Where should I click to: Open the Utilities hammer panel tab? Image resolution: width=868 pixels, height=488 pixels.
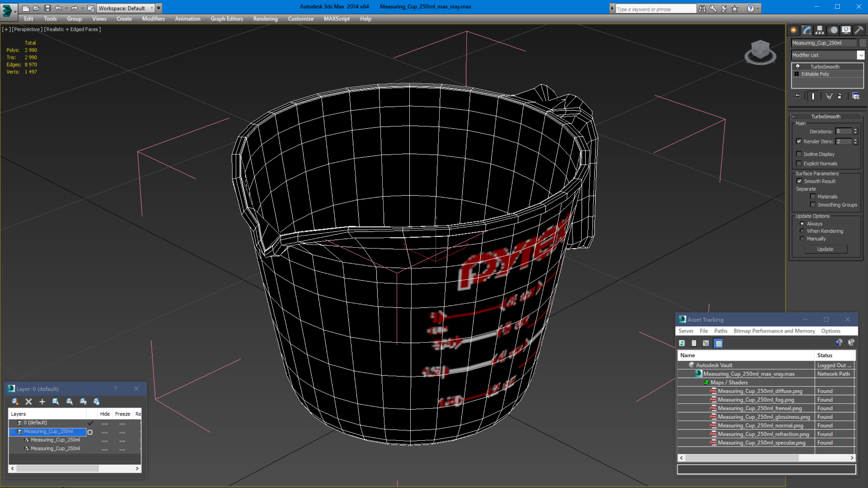[x=859, y=30]
